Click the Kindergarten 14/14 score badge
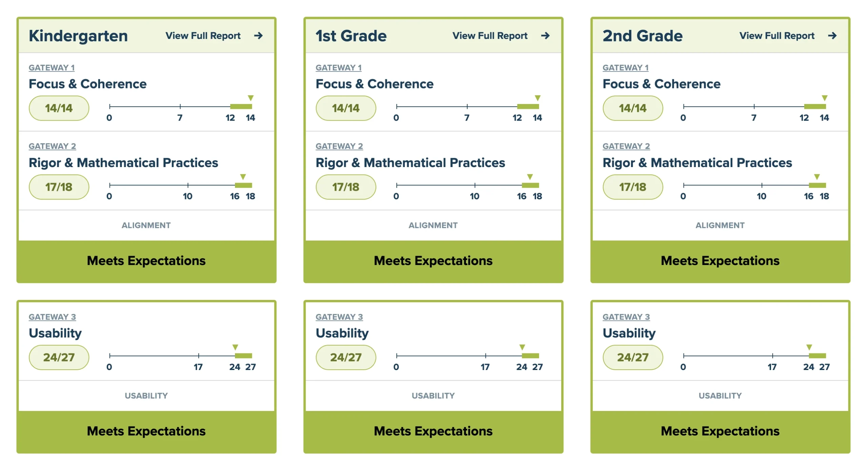 pyautogui.click(x=59, y=108)
